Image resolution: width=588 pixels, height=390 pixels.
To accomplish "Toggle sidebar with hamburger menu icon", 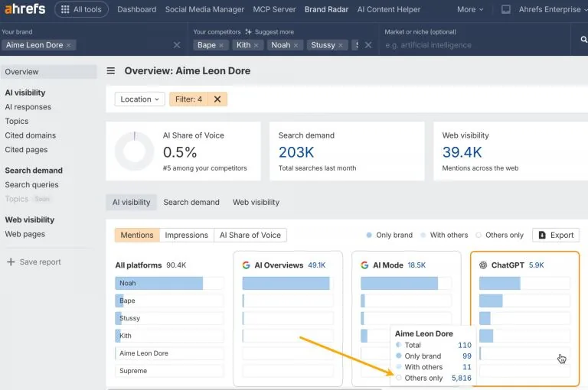I will (x=110, y=71).
